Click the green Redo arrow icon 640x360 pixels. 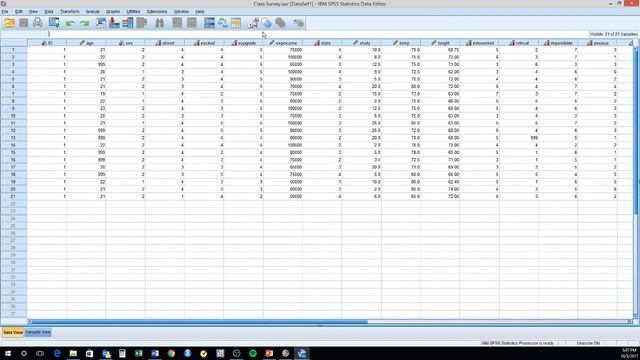pos(84,23)
